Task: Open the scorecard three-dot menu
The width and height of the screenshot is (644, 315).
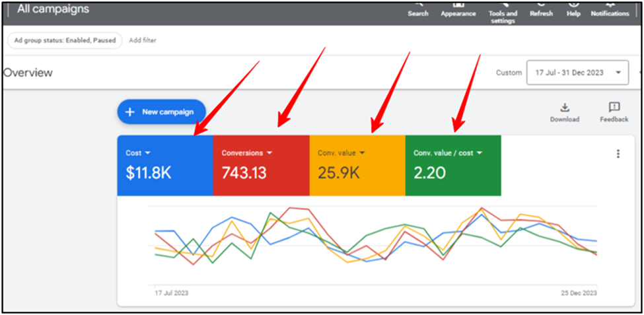Action: click(x=618, y=154)
